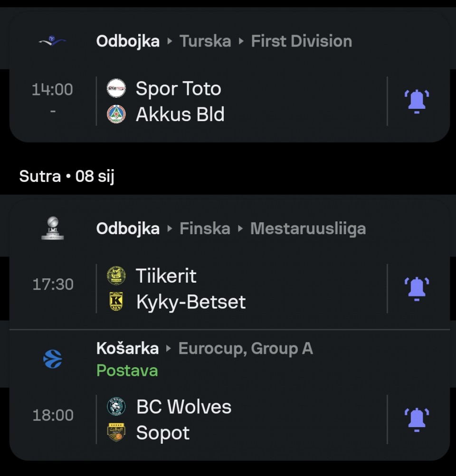This screenshot has width=456, height=476.
Task: Open the Eurocup, Group A competition
Action: click(x=245, y=349)
